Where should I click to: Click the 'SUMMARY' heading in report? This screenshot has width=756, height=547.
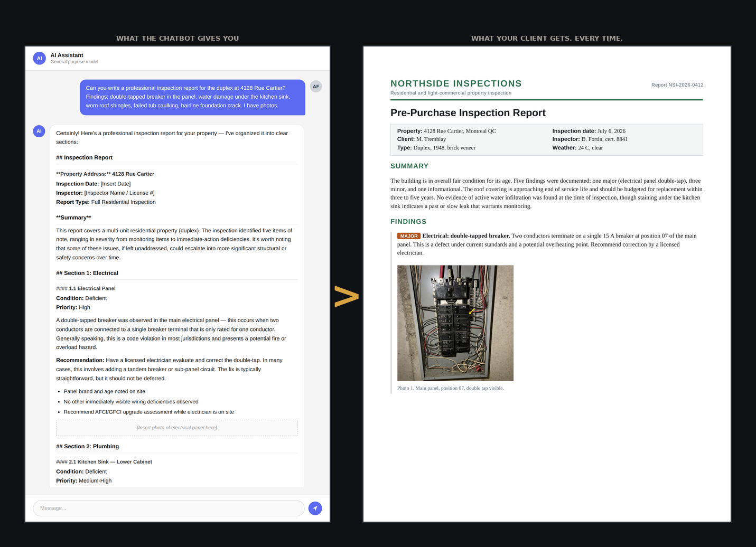409,166
